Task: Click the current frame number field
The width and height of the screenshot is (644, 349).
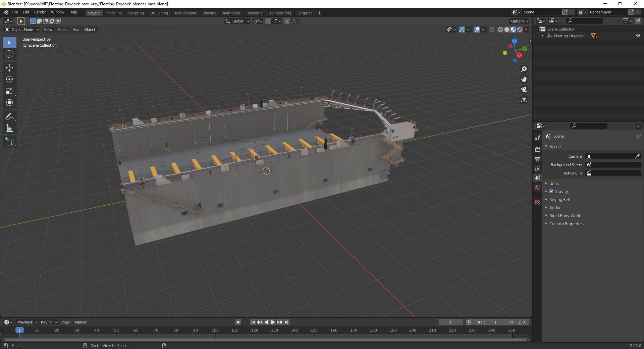Action: pyautogui.click(x=450, y=322)
